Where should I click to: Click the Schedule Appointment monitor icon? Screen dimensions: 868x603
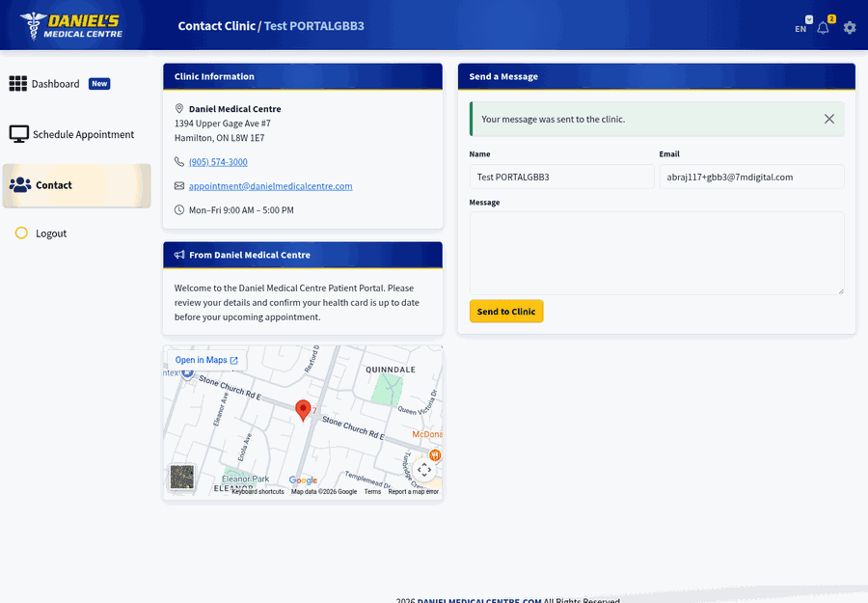pyautogui.click(x=19, y=134)
